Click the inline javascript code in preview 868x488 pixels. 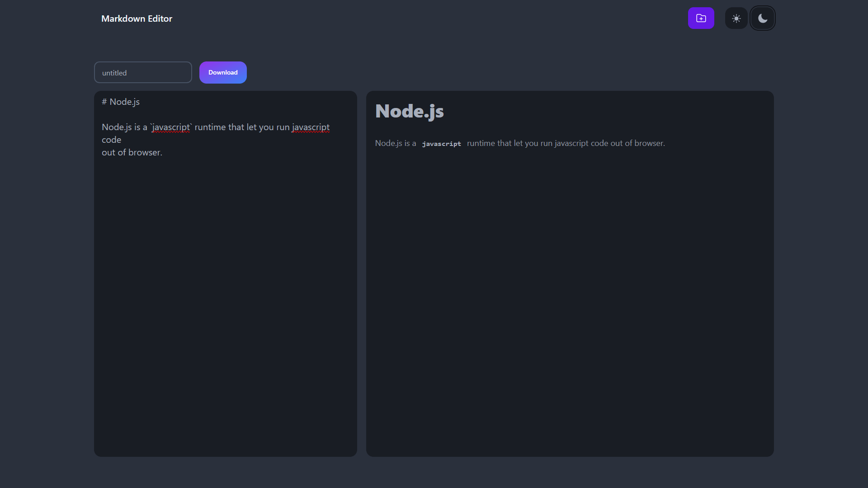pos(441,144)
